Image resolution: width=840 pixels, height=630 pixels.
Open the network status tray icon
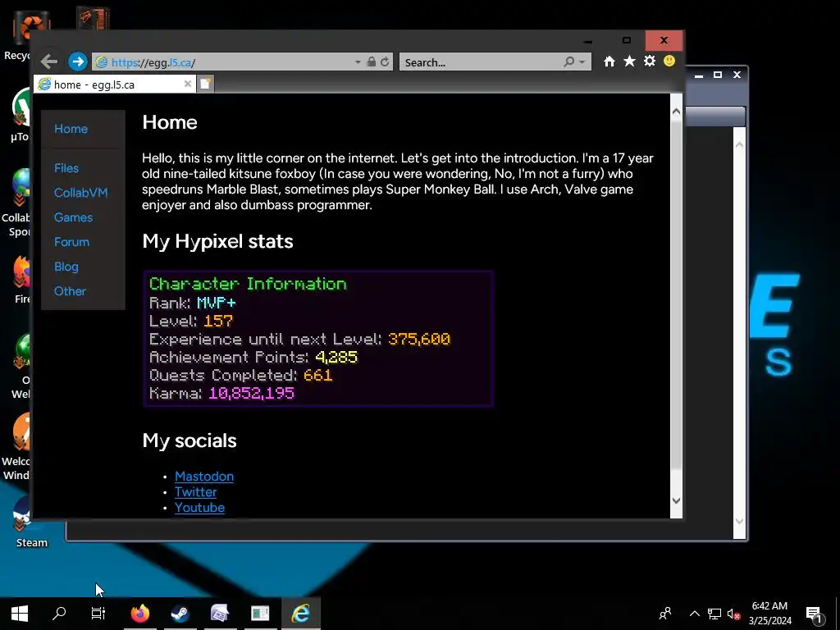click(x=714, y=614)
